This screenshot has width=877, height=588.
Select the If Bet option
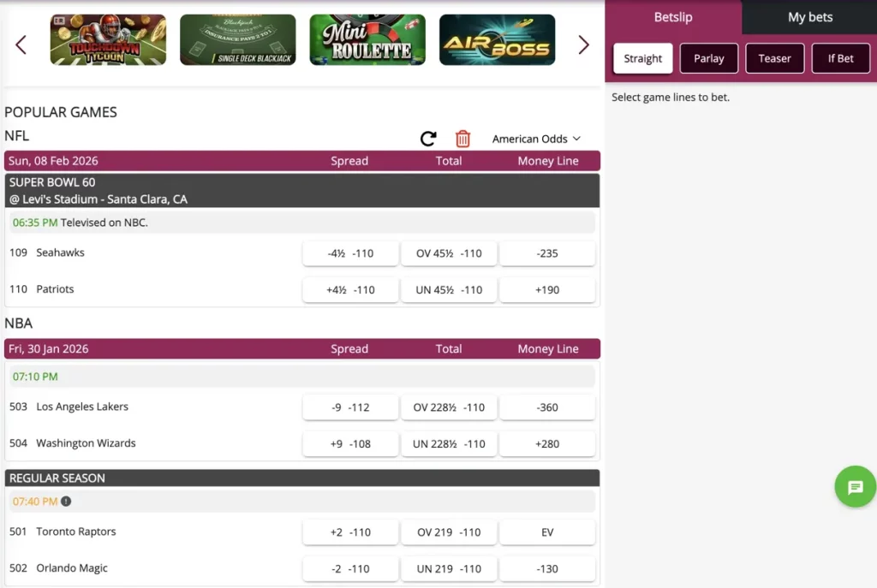(840, 58)
